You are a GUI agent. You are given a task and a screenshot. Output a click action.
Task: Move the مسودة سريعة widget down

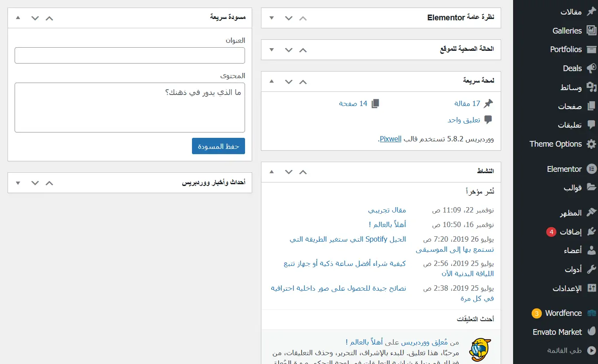click(35, 18)
